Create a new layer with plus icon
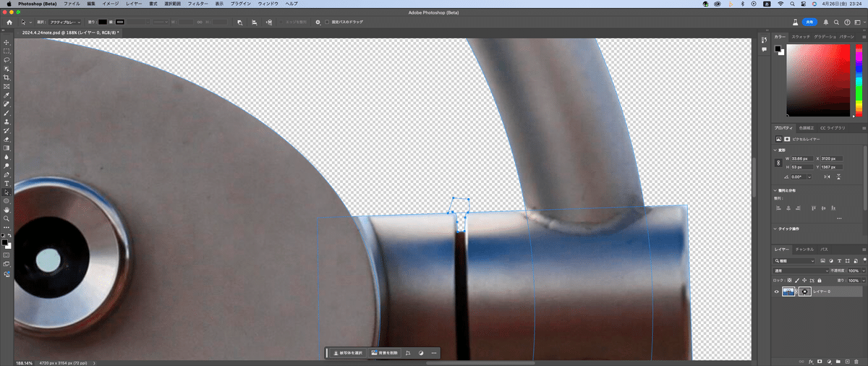The width and height of the screenshot is (868, 366). tap(847, 361)
